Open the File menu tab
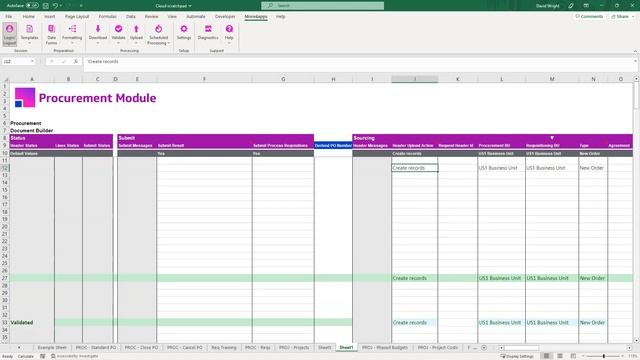The image size is (640, 360). pos(9,17)
